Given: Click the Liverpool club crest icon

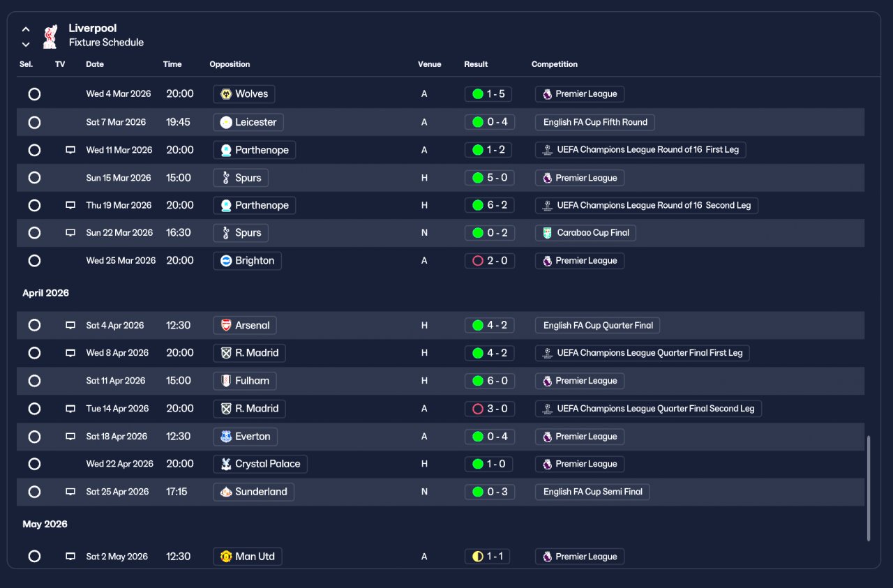Looking at the screenshot, I should click(50, 36).
